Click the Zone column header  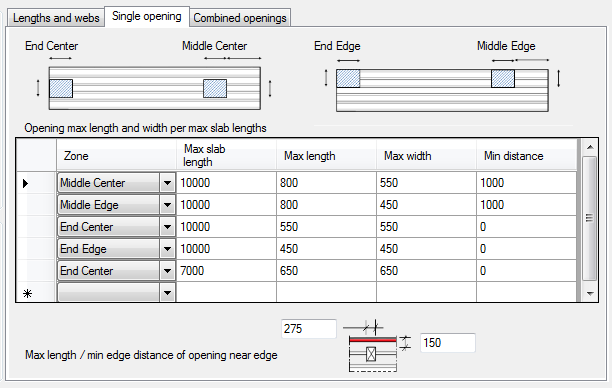coord(116,156)
